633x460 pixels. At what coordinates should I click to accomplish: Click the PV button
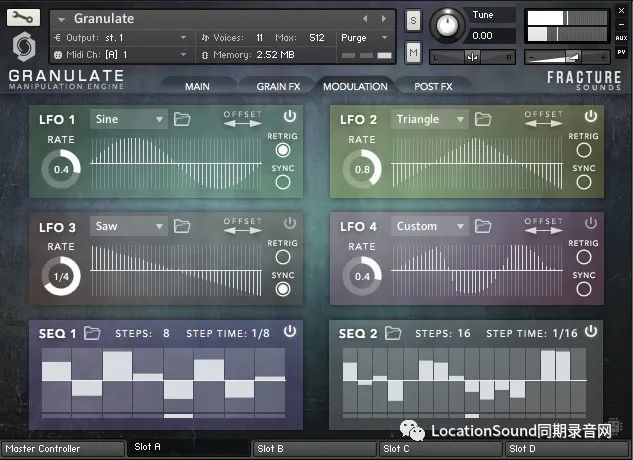pyautogui.click(x=621, y=52)
